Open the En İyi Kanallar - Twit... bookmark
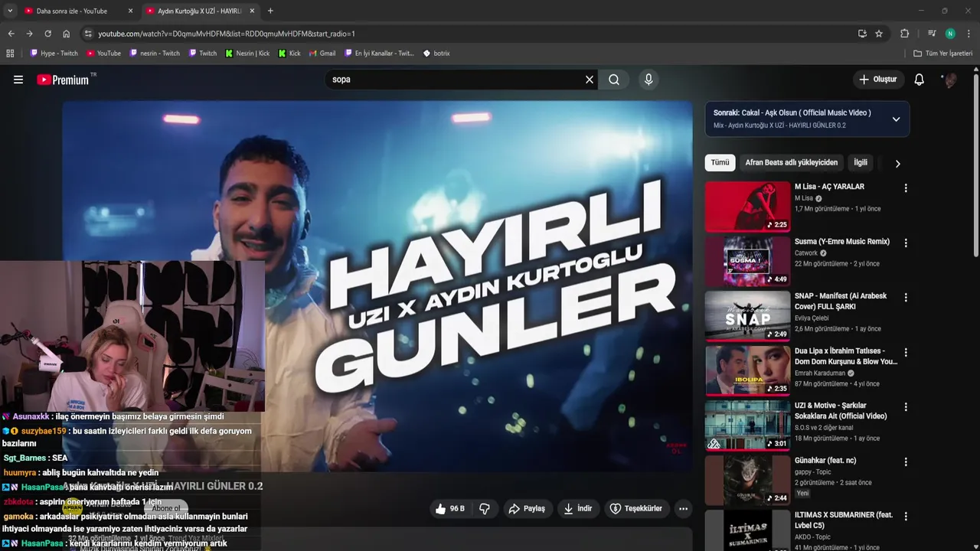 click(x=379, y=54)
